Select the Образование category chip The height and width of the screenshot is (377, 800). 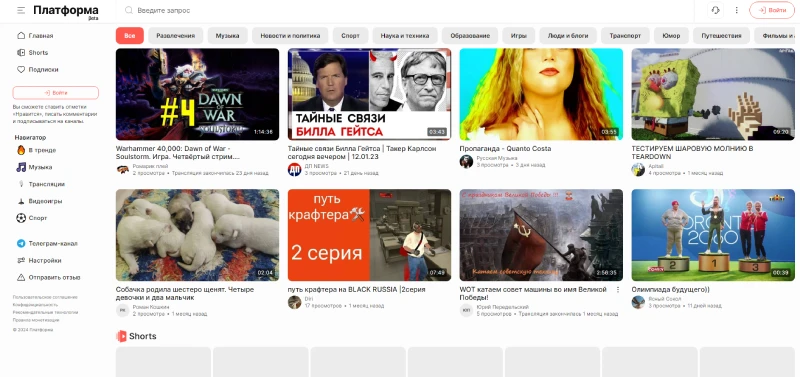pos(470,36)
